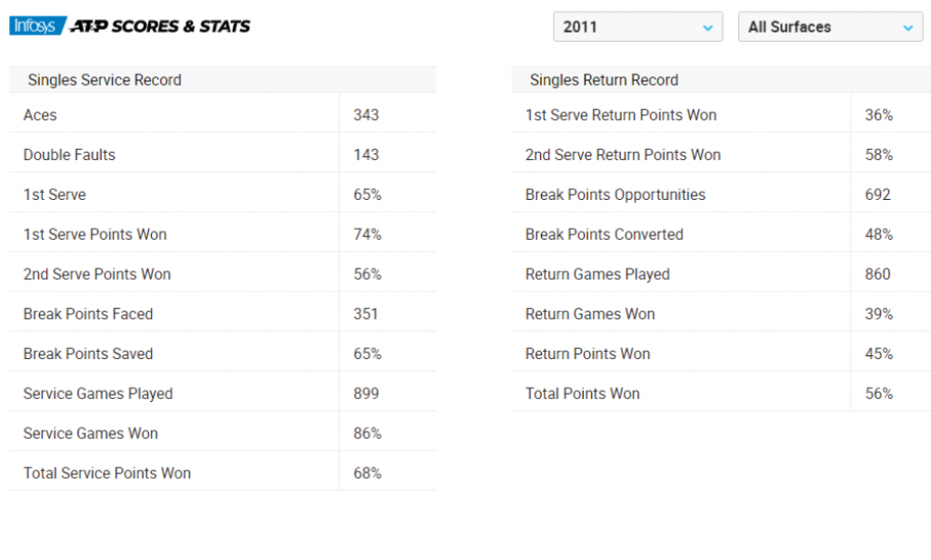
Task: Open the 2011 year dropdown
Action: point(637,27)
